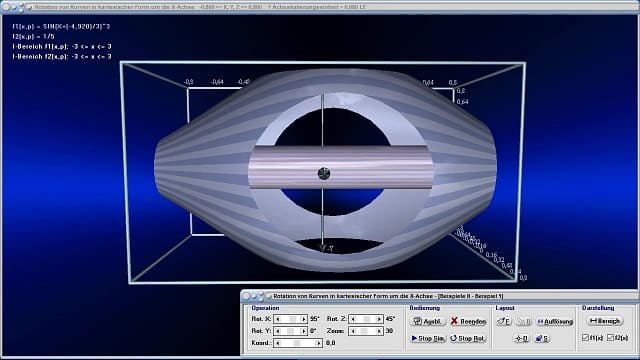The height and width of the screenshot is (360, 640).
Task: Click the Koord. value 0,0
Action: pos(331,343)
